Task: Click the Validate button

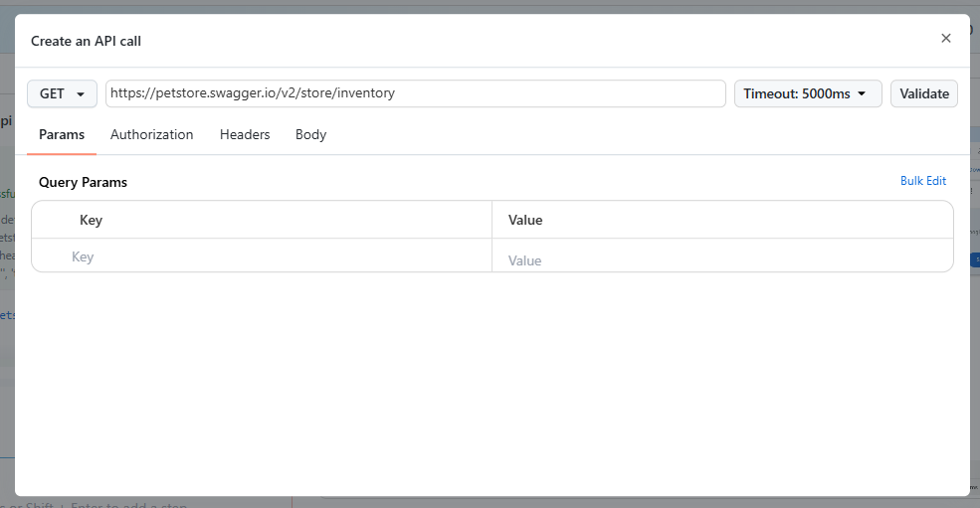Action: (923, 93)
